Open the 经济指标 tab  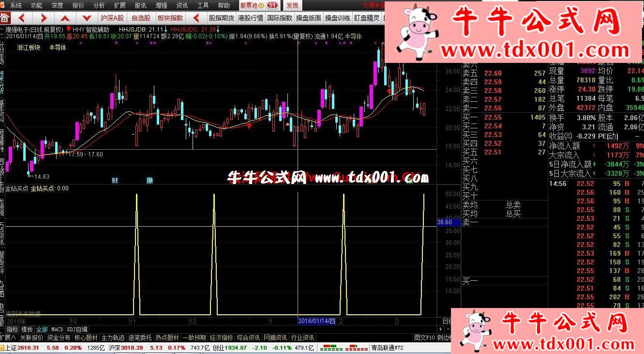tap(222, 338)
